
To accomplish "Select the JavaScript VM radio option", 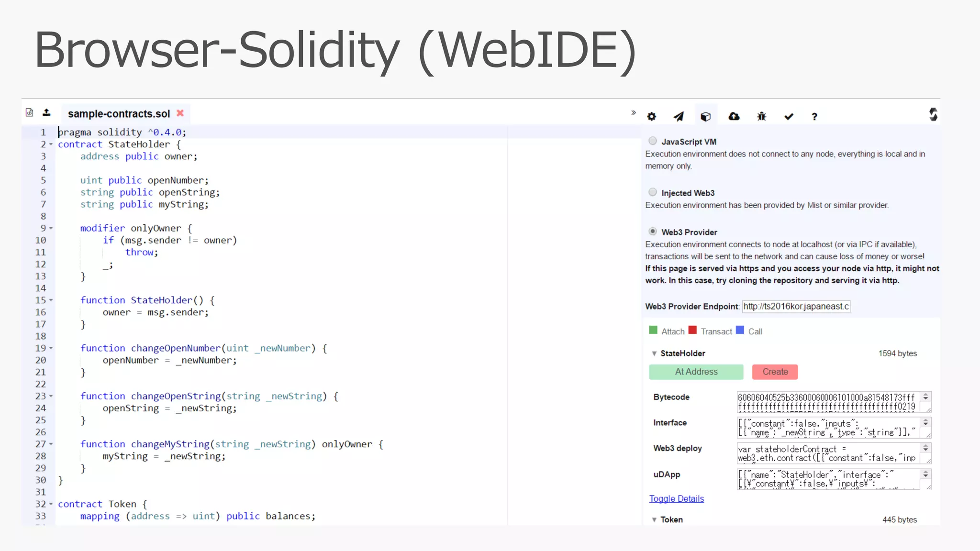I will 653,141.
